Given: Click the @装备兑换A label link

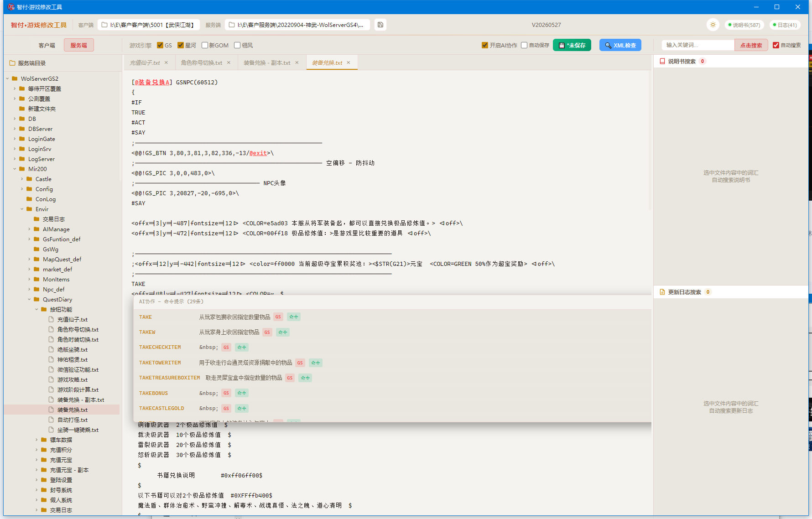Looking at the screenshot, I should pos(152,82).
